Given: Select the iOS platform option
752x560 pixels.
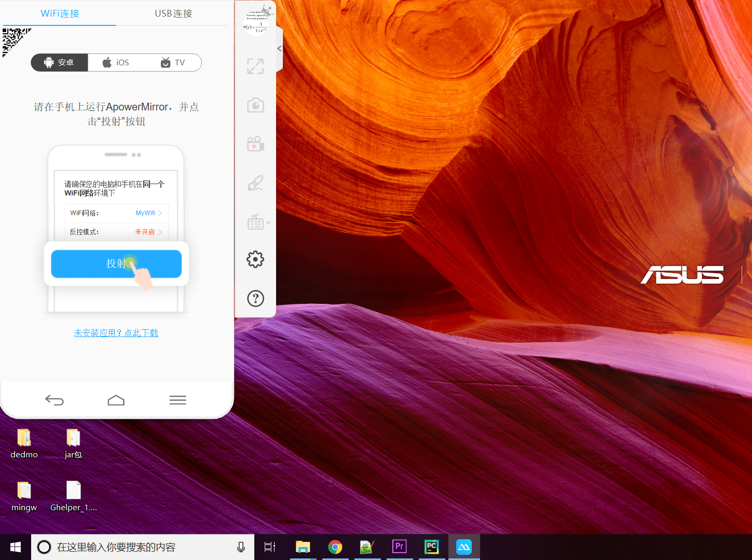Looking at the screenshot, I should pos(116,62).
